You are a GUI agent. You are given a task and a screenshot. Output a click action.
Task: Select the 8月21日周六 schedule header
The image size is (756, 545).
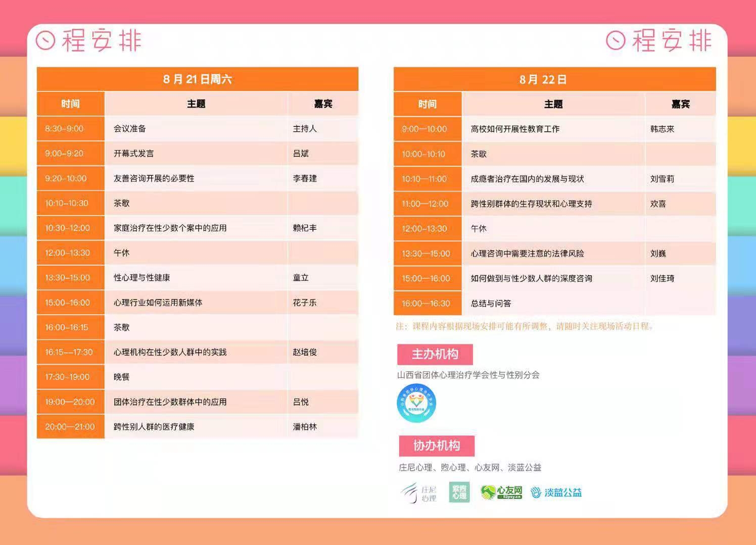tap(197, 79)
